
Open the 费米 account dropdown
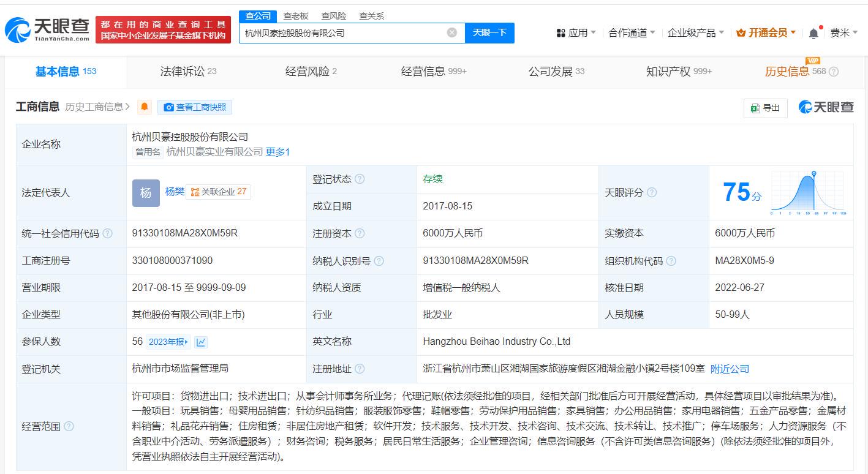tap(844, 33)
